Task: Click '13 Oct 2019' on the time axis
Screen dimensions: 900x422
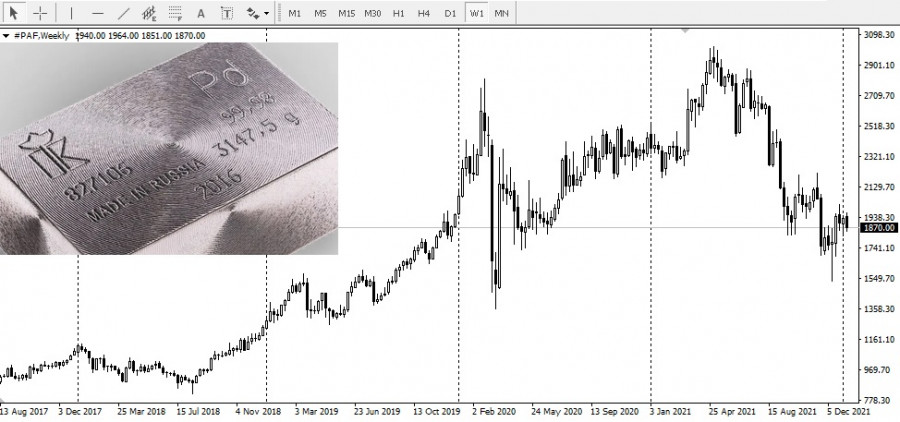Action: click(x=436, y=412)
